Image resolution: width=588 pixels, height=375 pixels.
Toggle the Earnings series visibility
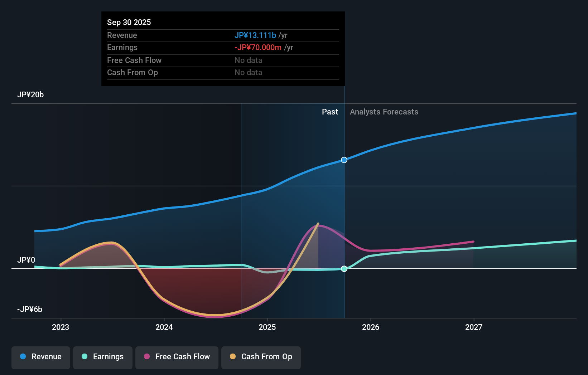pyautogui.click(x=103, y=357)
